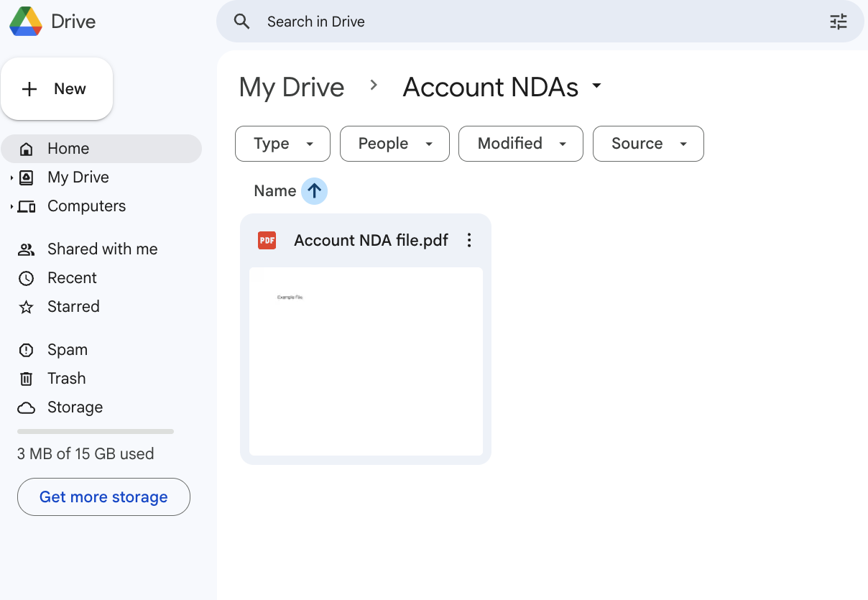Expand the Computers tree arrow

click(11, 207)
